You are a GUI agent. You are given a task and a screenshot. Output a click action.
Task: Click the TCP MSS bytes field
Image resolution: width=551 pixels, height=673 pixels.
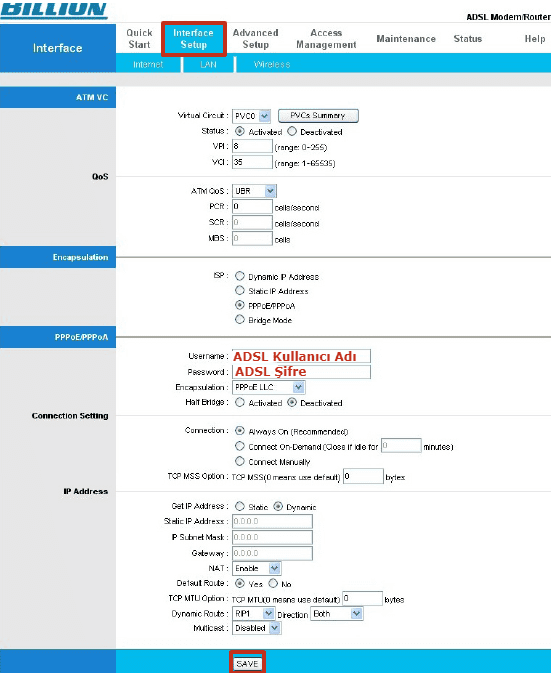363,476
